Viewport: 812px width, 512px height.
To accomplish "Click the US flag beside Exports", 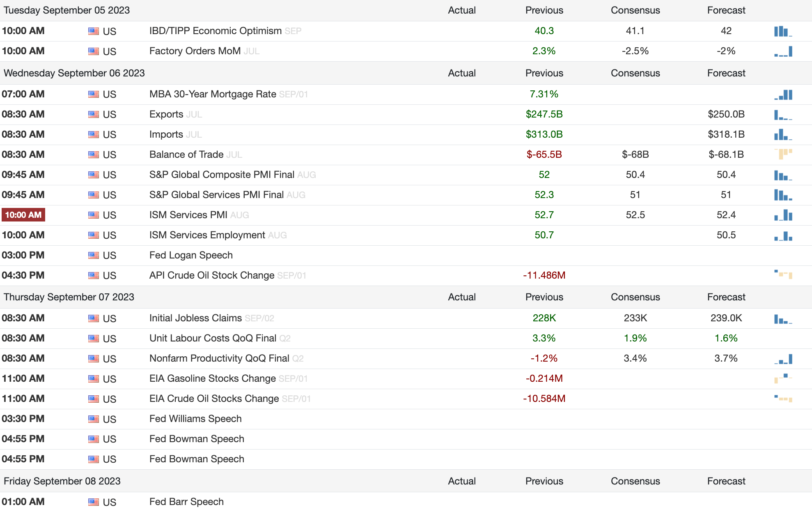I will (x=94, y=114).
